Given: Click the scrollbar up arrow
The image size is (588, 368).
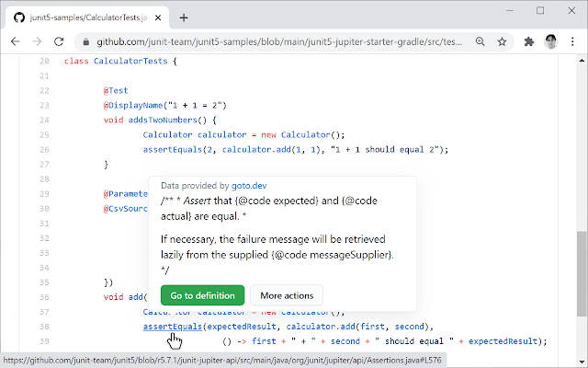Looking at the screenshot, I should [582, 60].
